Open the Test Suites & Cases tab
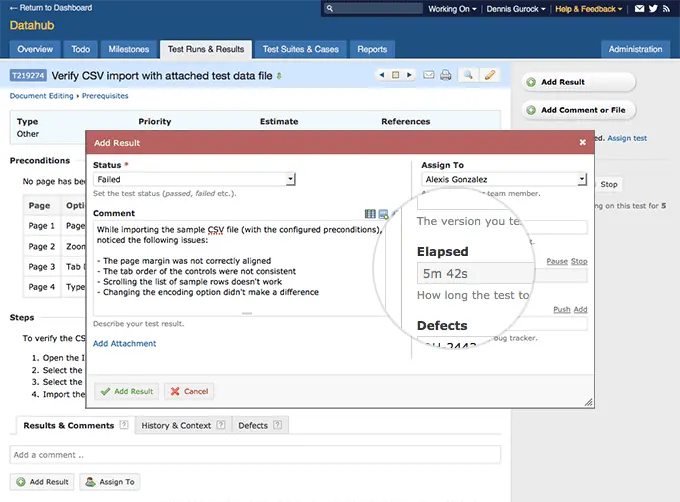680x502 pixels. coord(301,49)
